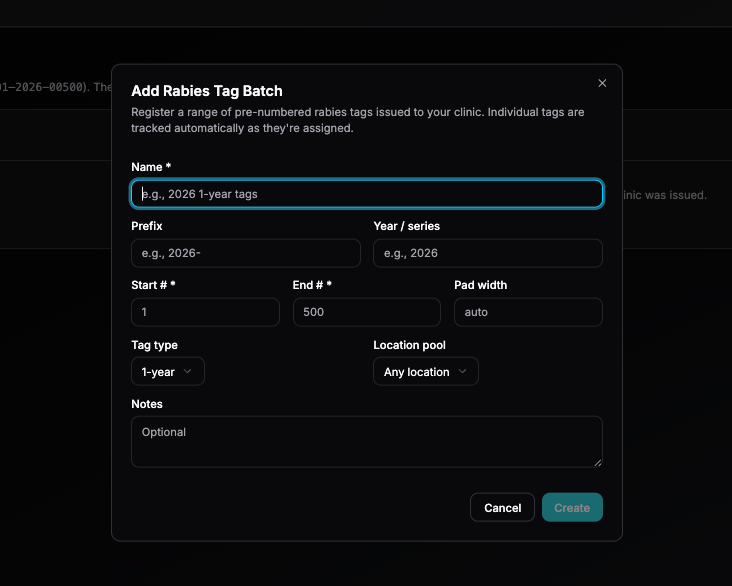Image resolution: width=732 pixels, height=586 pixels.
Task: Click the End # label
Action: pos(312,285)
